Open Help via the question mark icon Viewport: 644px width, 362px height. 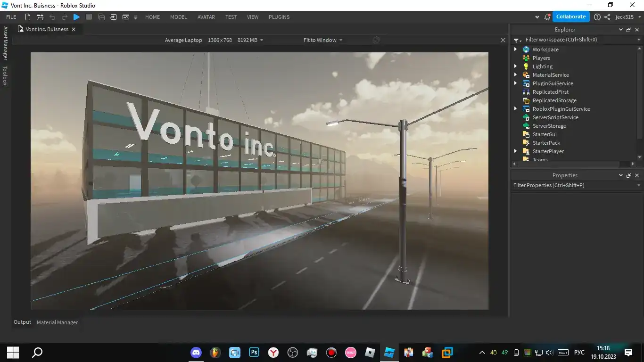click(597, 17)
